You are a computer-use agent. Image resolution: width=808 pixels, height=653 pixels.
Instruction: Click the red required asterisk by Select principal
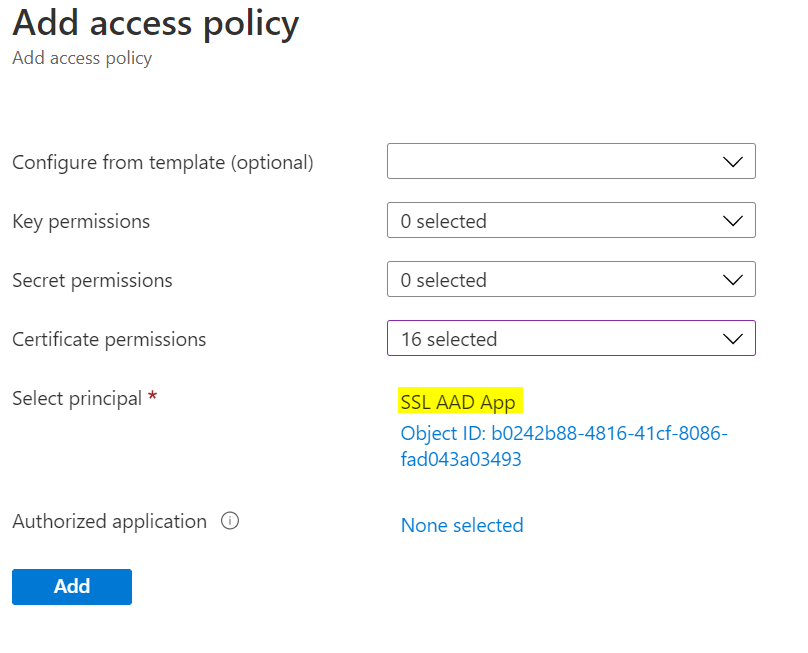point(152,396)
